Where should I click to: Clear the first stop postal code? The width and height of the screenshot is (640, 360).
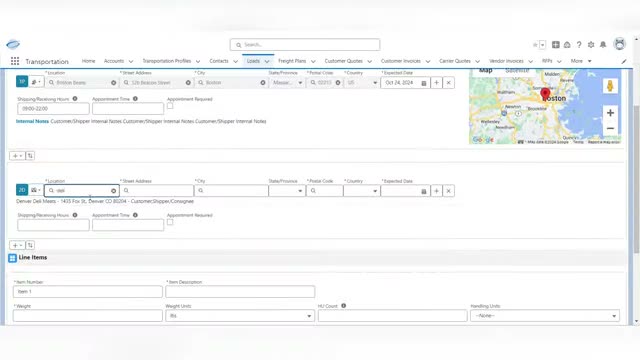point(338,83)
